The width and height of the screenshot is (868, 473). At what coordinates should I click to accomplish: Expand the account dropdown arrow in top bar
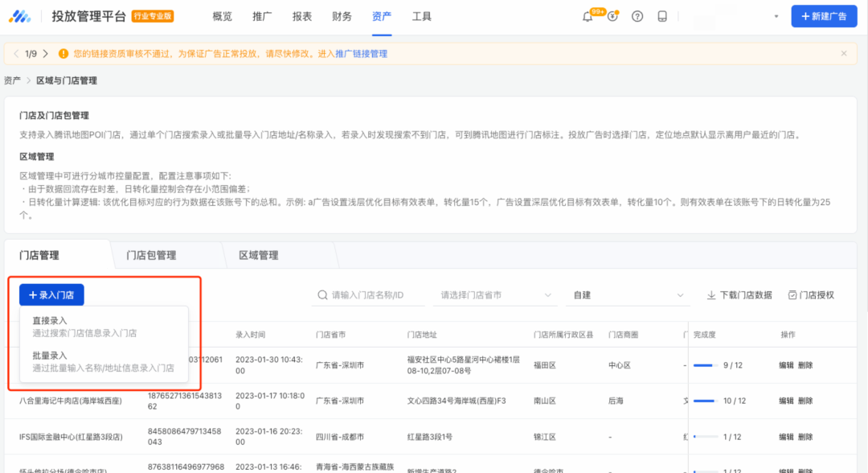pos(775,16)
